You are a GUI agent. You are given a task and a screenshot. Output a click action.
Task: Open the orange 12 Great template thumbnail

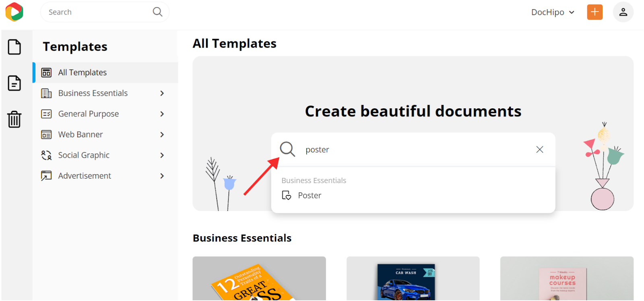[x=259, y=278]
